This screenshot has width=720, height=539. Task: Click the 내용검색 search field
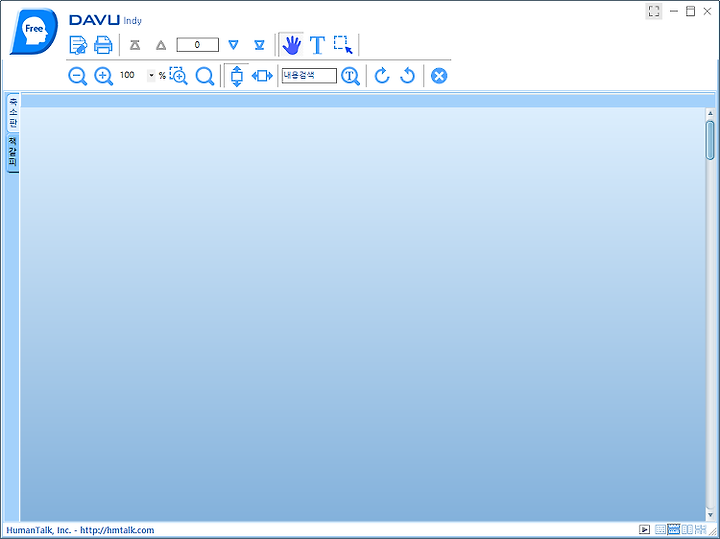309,75
